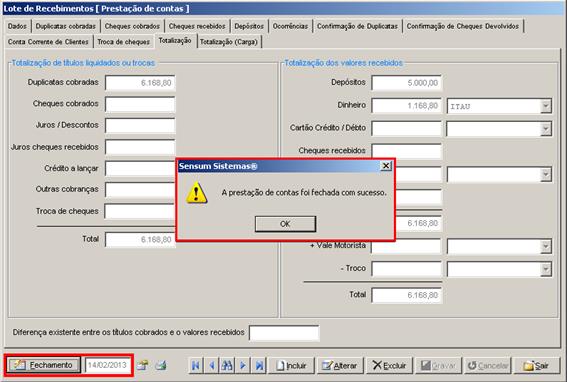Screen dimensions: 567x382
Task: Exit with the Sair button
Action: pyautogui.click(x=537, y=365)
